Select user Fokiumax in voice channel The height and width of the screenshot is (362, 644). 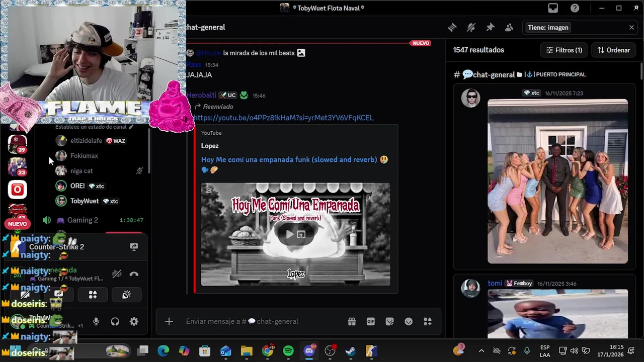84,156
